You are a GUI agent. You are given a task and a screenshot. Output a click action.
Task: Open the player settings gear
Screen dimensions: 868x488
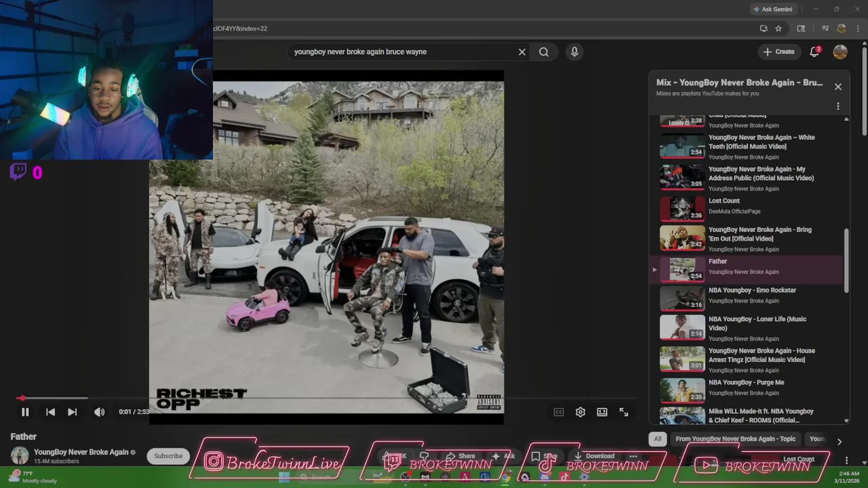click(580, 412)
